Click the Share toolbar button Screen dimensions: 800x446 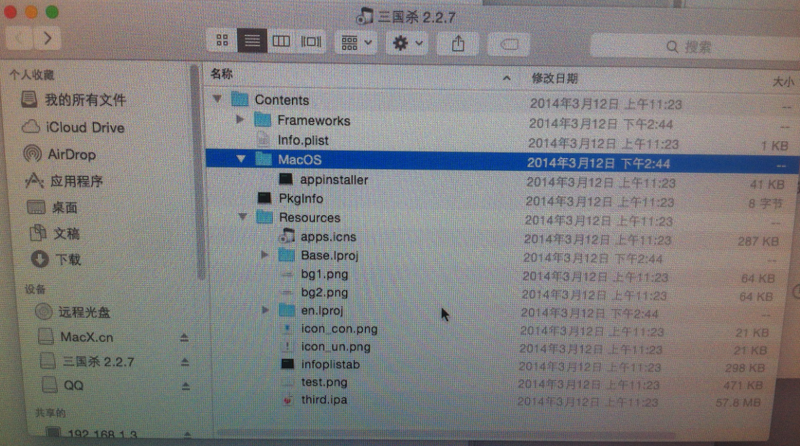pyautogui.click(x=458, y=44)
